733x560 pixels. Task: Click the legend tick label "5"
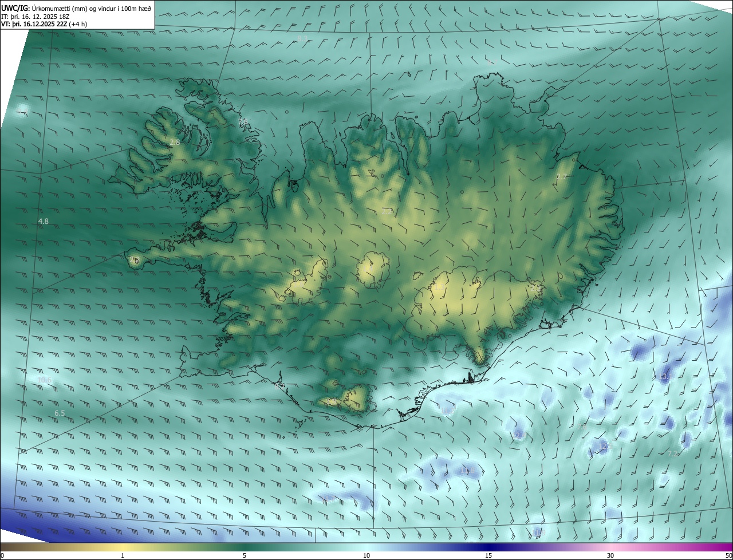(245, 556)
